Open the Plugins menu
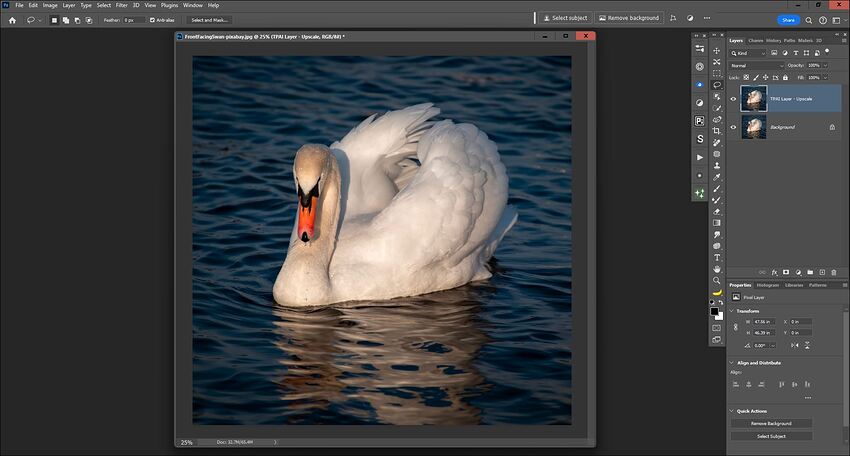 pyautogui.click(x=169, y=5)
